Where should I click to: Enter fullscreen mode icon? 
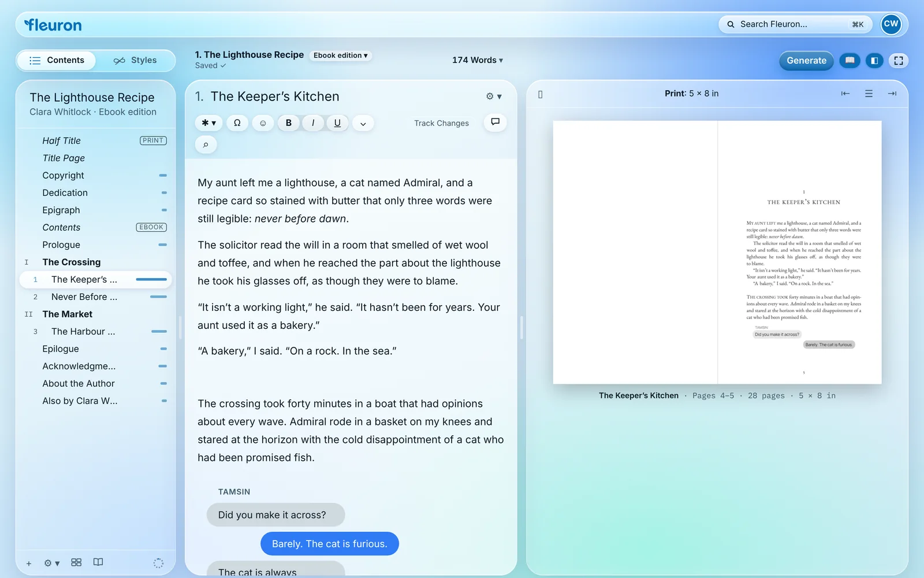(x=899, y=60)
